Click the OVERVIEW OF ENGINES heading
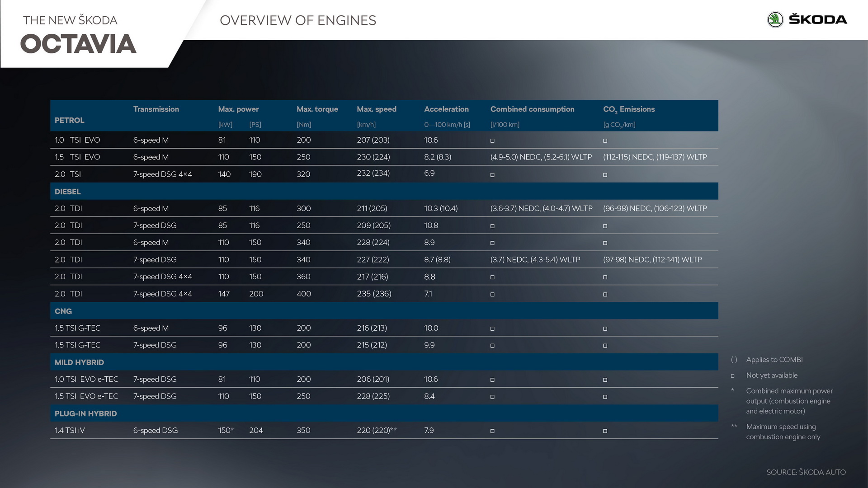The image size is (868, 488). point(297,20)
